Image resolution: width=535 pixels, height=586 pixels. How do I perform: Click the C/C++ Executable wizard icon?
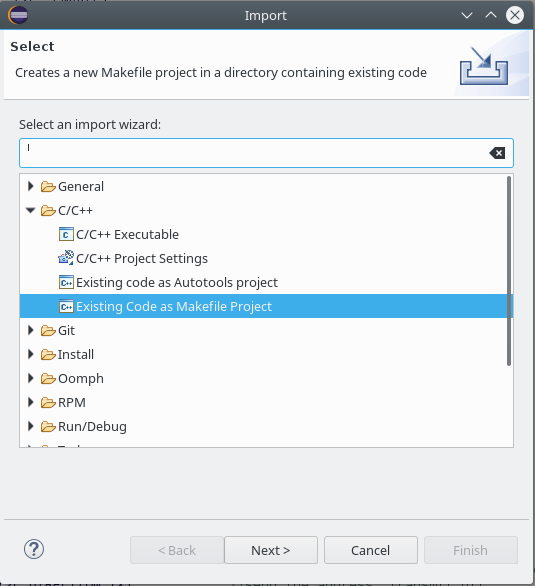[x=66, y=235]
